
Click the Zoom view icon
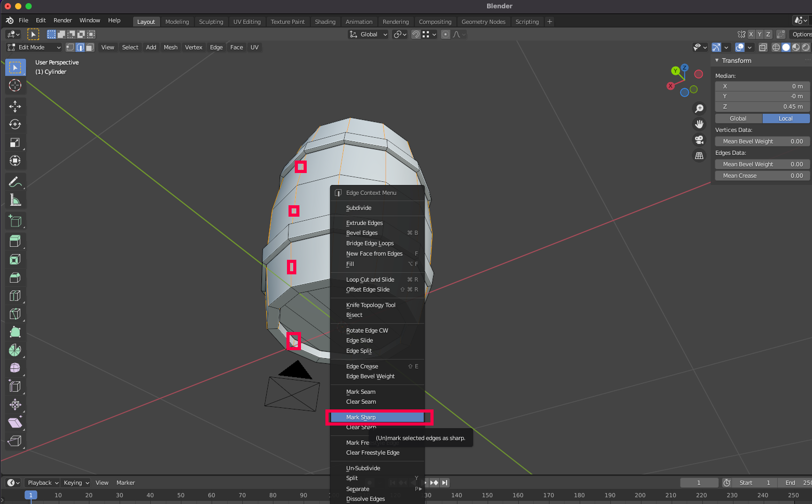point(699,109)
